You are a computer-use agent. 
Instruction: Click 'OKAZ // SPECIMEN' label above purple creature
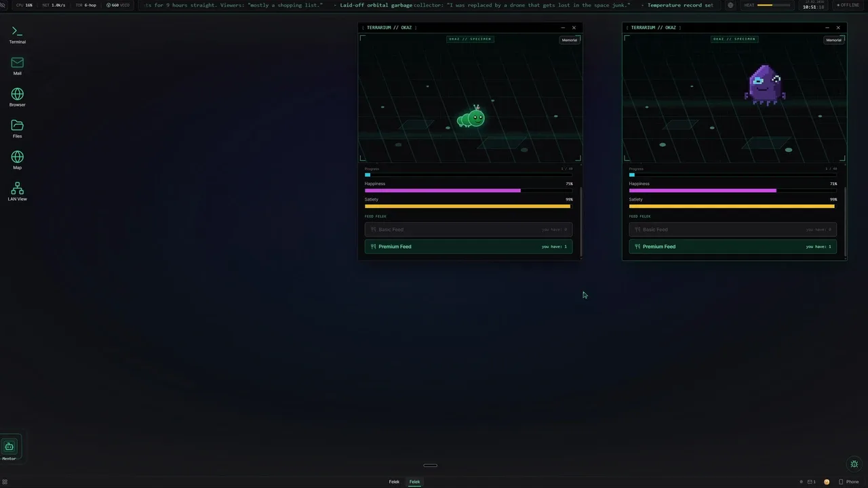[x=734, y=39]
